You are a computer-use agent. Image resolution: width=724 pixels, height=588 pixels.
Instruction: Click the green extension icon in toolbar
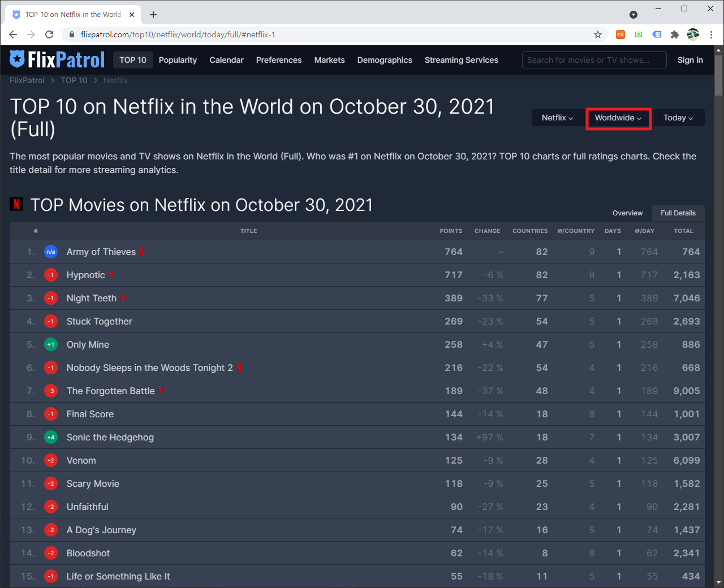(x=639, y=34)
